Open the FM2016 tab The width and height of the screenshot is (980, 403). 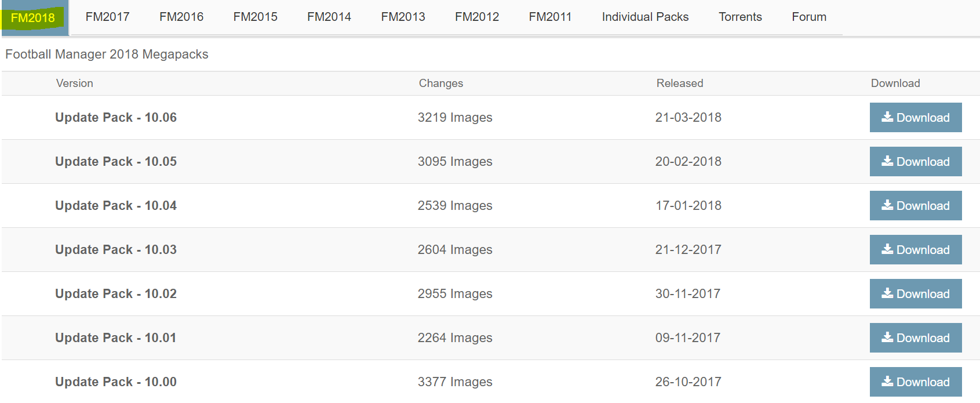(x=181, y=17)
